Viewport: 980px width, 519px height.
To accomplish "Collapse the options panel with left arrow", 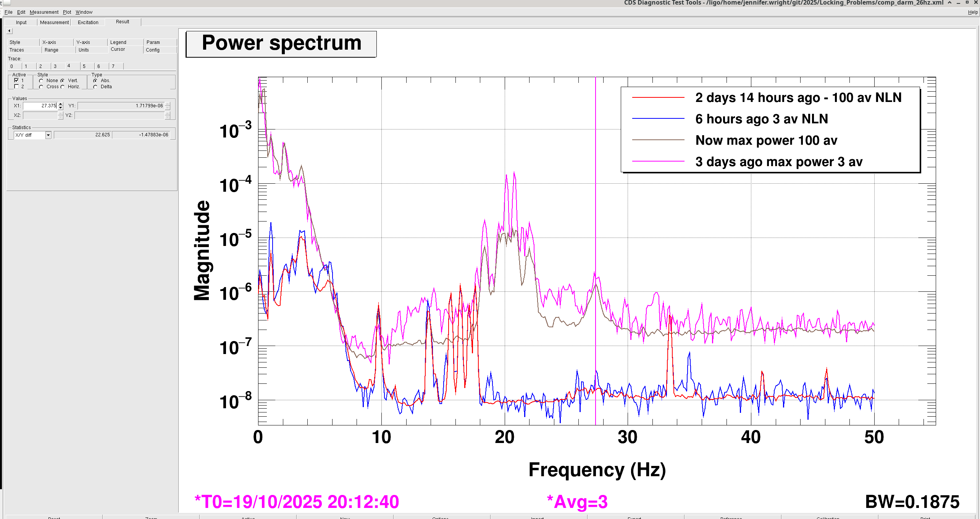I will tap(10, 31).
